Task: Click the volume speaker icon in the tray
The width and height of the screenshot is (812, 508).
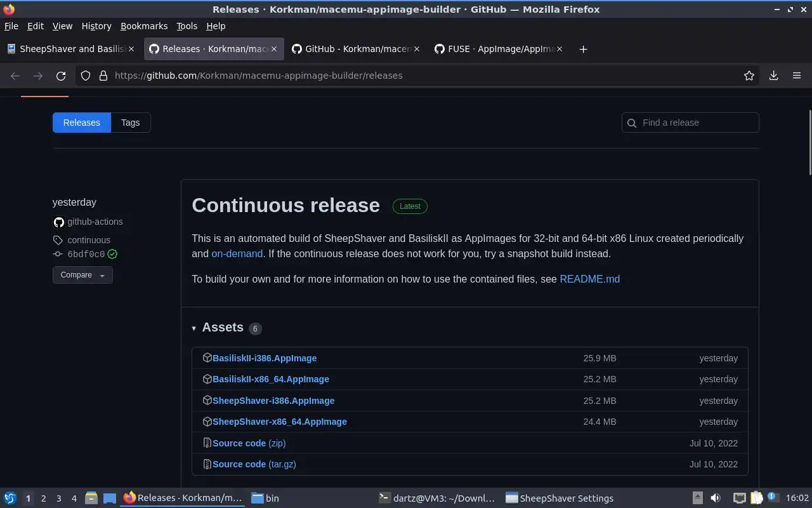Action: (715, 498)
